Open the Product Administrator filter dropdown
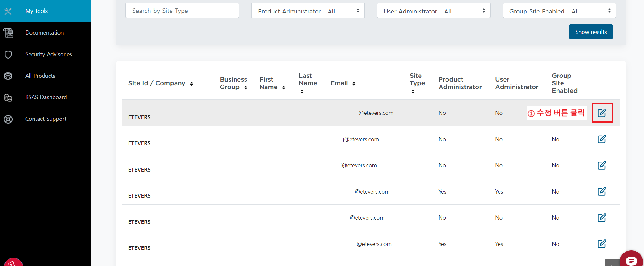The width and height of the screenshot is (644, 266). 308,11
